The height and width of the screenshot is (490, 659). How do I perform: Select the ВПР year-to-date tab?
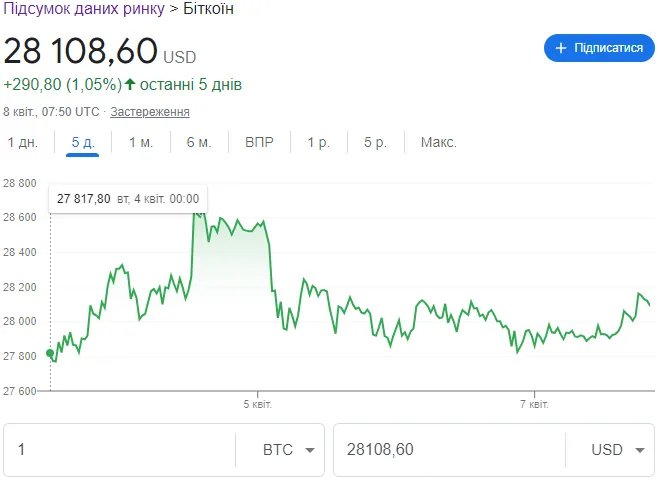coord(259,142)
